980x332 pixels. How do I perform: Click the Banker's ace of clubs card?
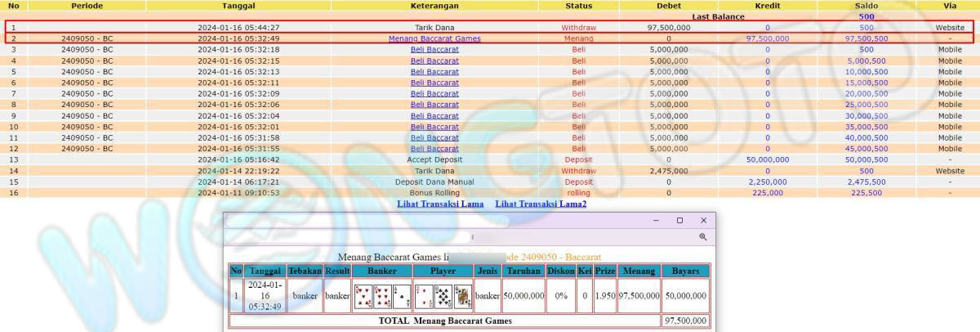(401, 296)
